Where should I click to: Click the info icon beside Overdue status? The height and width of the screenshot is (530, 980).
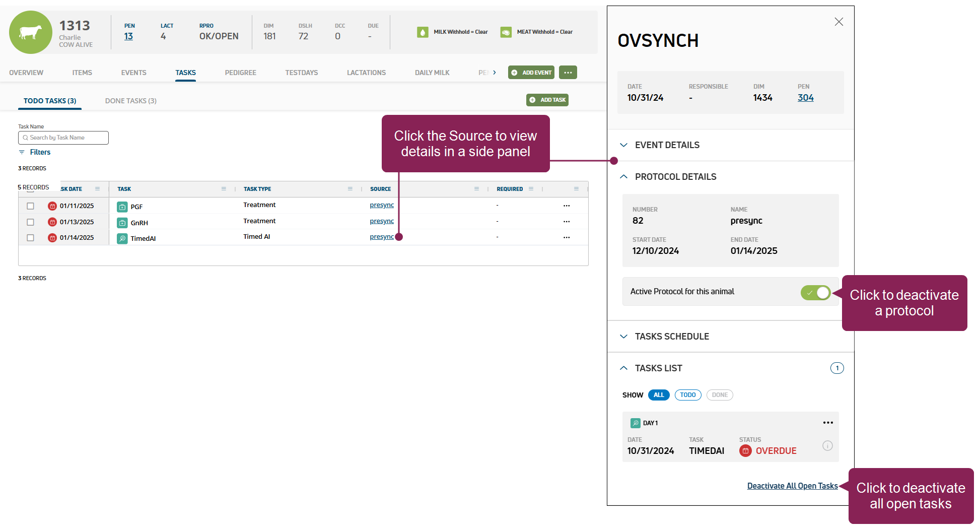[827, 446]
